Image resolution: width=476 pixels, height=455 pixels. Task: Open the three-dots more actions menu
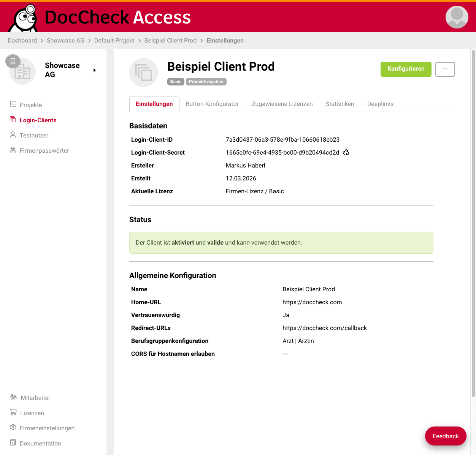pyautogui.click(x=445, y=69)
